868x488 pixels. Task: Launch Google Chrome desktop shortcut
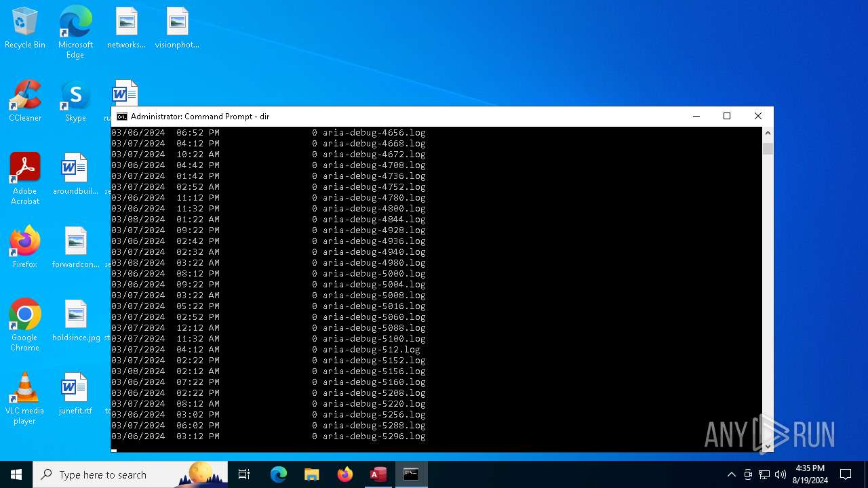25,325
